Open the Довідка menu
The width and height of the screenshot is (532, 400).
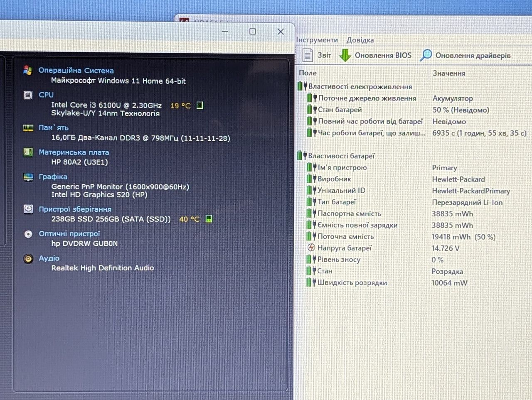(x=360, y=40)
